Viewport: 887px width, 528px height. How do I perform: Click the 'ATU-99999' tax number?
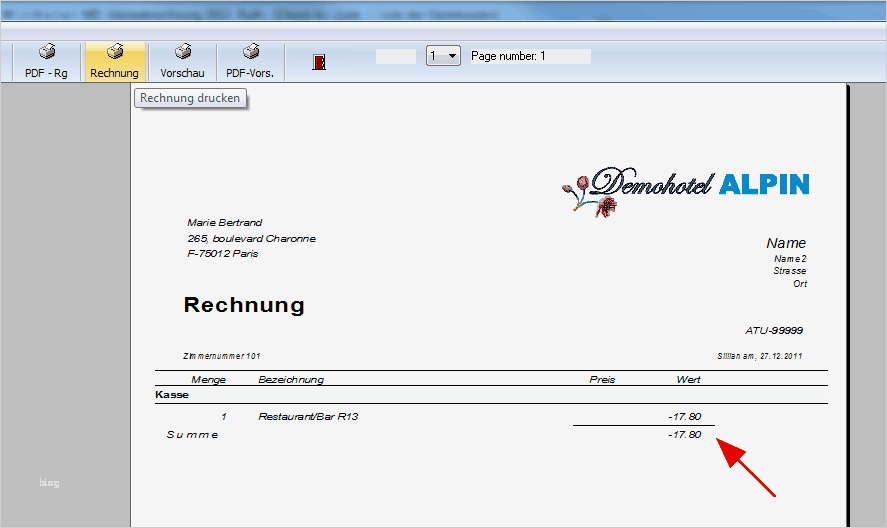click(774, 330)
